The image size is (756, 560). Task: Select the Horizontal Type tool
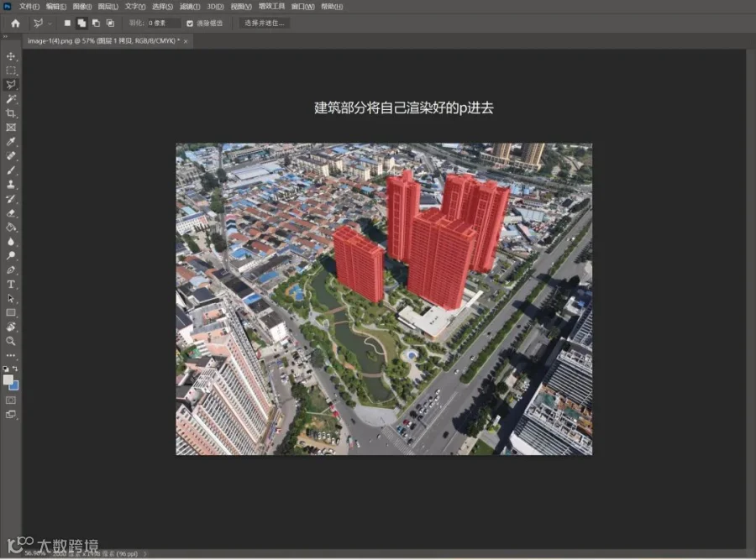[11, 285]
